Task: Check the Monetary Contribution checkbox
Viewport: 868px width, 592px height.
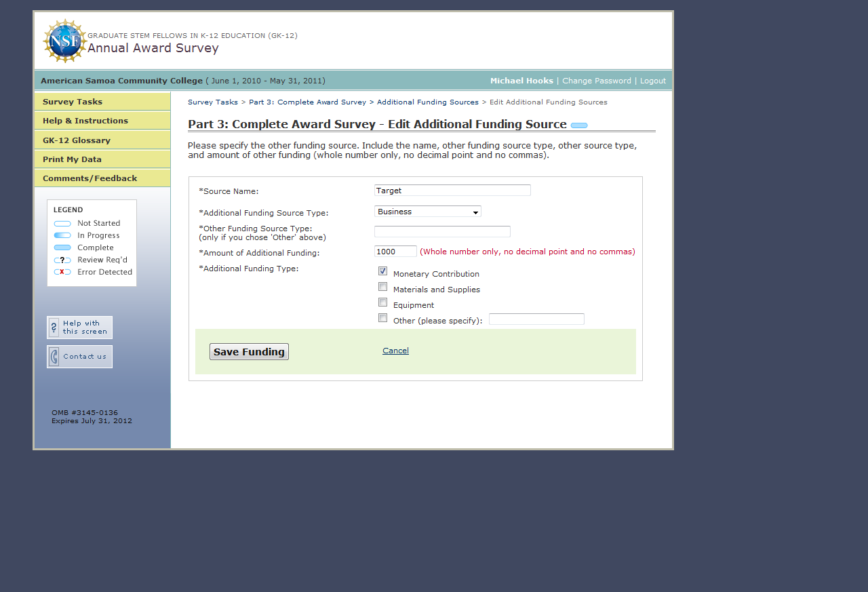Action: (383, 271)
